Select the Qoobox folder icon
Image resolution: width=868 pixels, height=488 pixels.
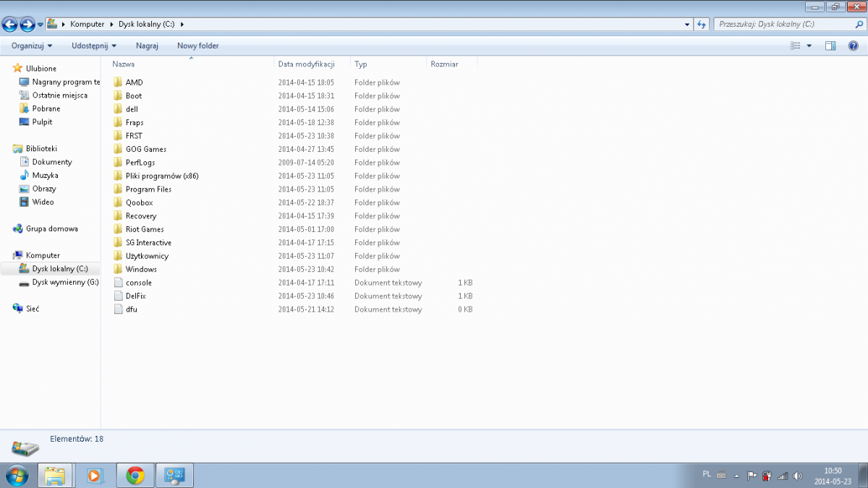click(x=119, y=202)
